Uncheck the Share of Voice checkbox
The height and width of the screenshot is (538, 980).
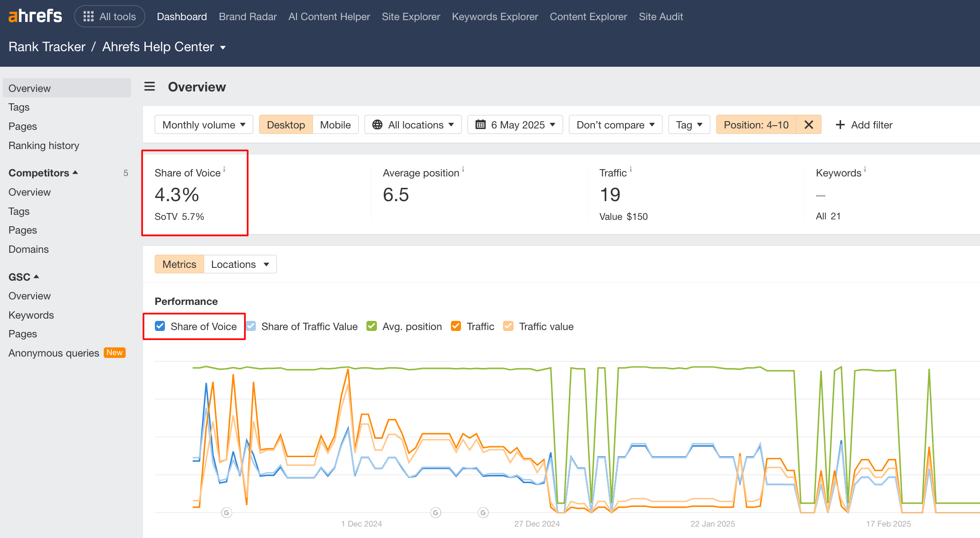(x=160, y=326)
